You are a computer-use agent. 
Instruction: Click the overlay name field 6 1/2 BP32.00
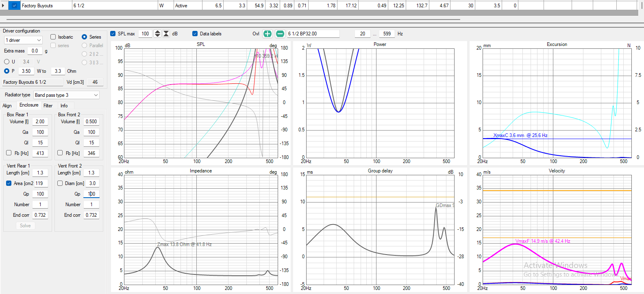[x=313, y=34]
